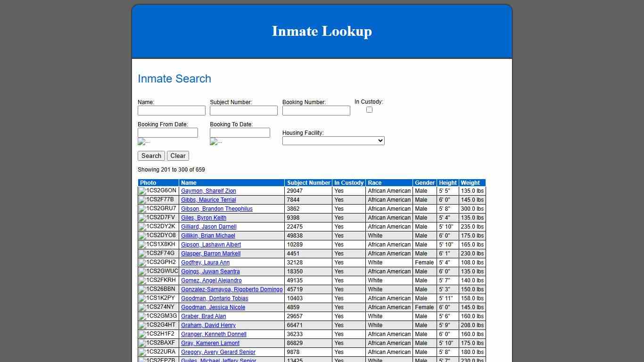Screen dimensions: 644x362
Task: Open the record for Gaymon, Shareif Zion
Action: (x=208, y=191)
